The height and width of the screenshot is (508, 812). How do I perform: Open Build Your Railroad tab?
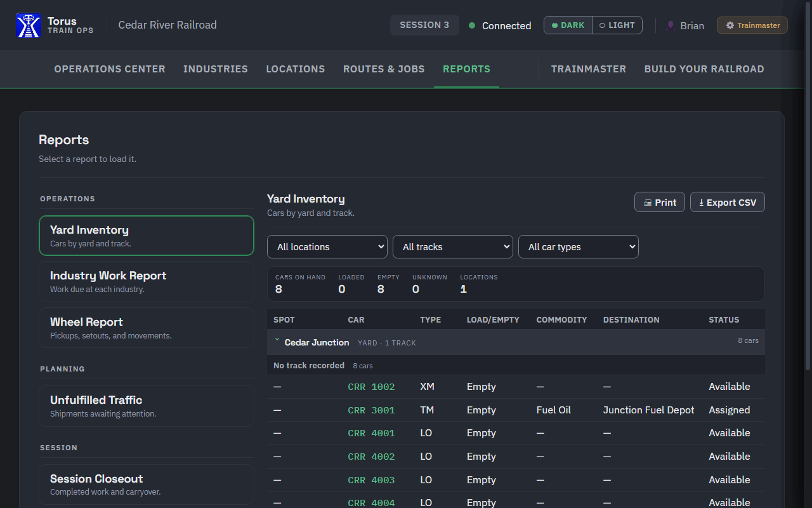click(704, 69)
